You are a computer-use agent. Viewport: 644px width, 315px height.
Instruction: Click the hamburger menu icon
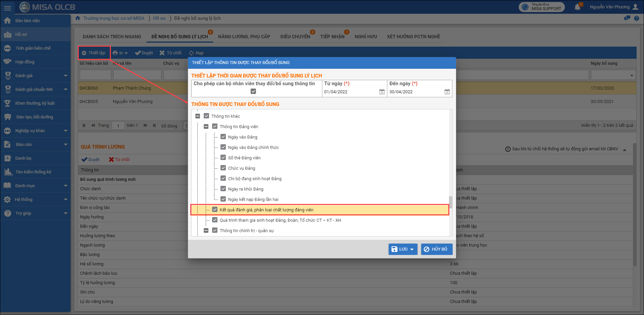7,8
